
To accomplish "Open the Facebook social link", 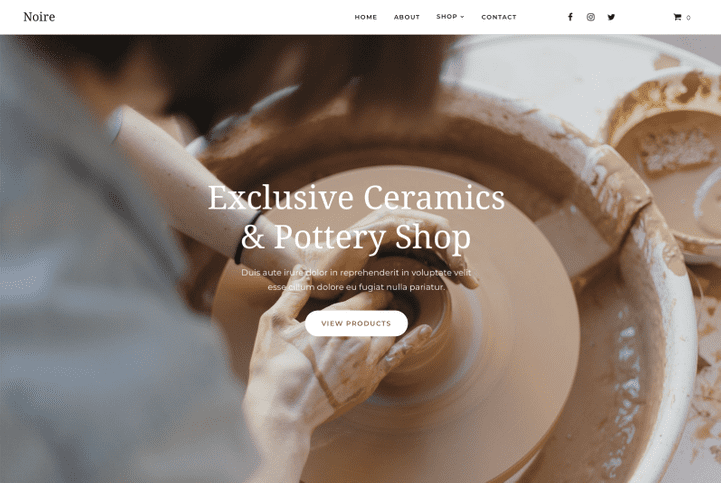I will pyautogui.click(x=570, y=17).
